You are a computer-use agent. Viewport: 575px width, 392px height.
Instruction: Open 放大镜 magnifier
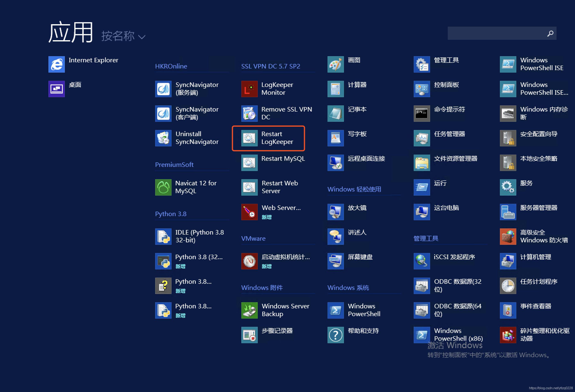tap(336, 212)
